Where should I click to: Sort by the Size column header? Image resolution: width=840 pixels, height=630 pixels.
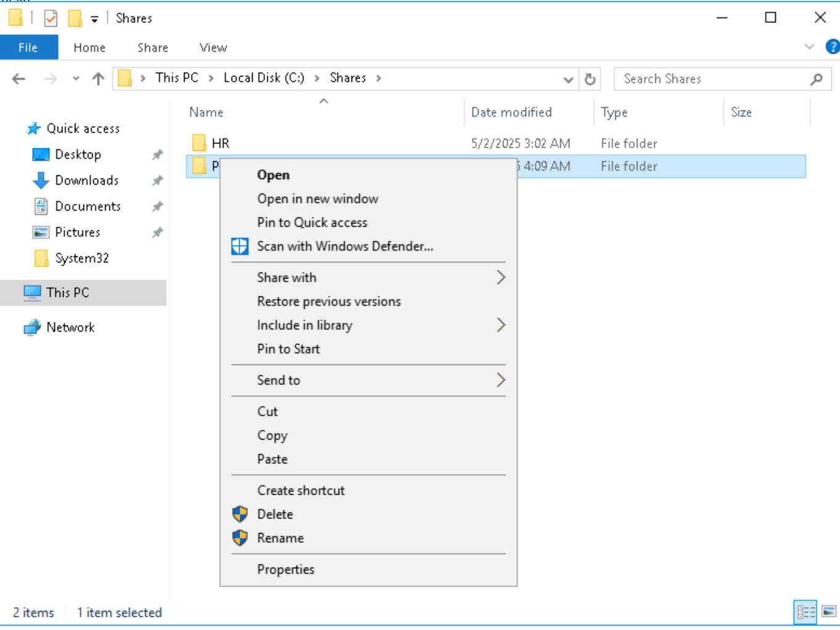[x=741, y=112]
